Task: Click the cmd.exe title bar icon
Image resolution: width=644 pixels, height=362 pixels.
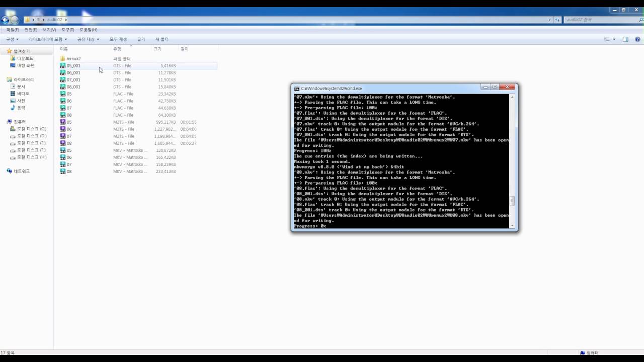Action: click(297, 88)
